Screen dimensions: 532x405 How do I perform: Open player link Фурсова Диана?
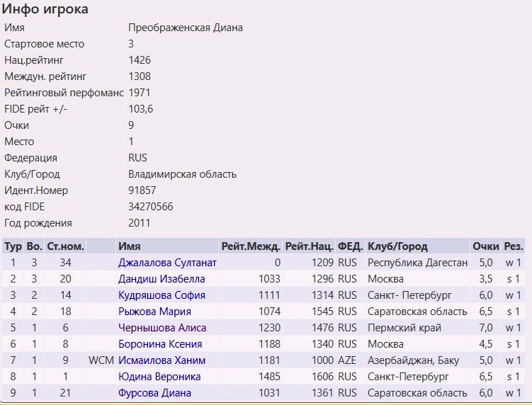(154, 393)
